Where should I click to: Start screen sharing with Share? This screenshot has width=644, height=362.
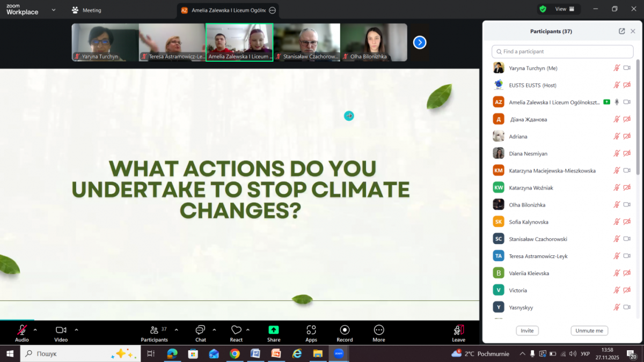274,333
